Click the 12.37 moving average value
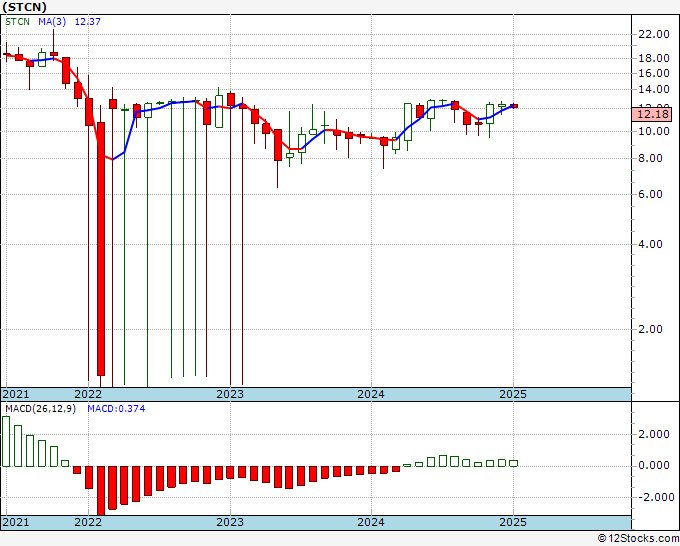Screen dimensions: 680x546 tap(88, 22)
